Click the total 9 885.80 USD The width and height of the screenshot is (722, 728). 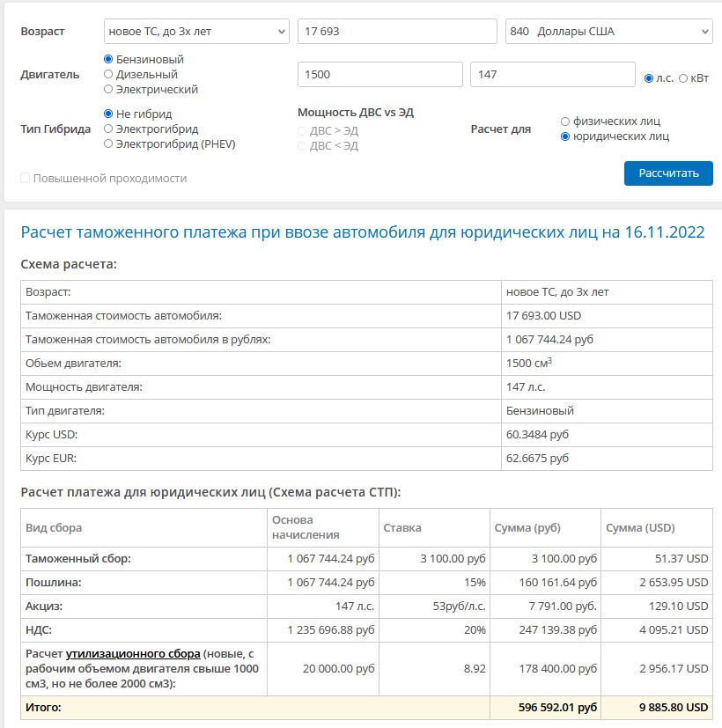click(674, 708)
